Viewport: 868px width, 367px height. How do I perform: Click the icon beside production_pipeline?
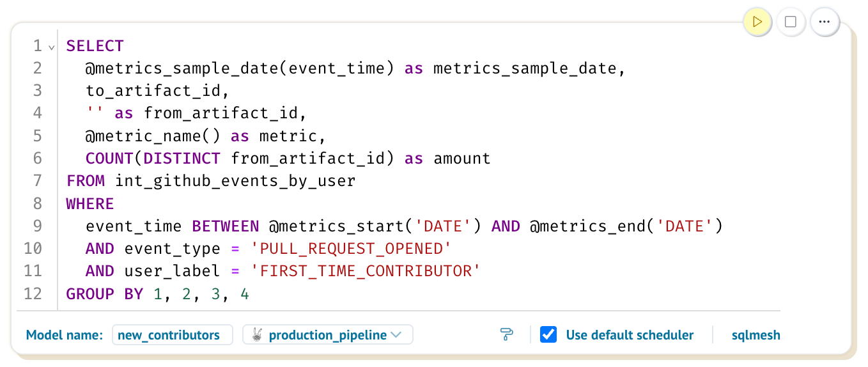tap(257, 335)
